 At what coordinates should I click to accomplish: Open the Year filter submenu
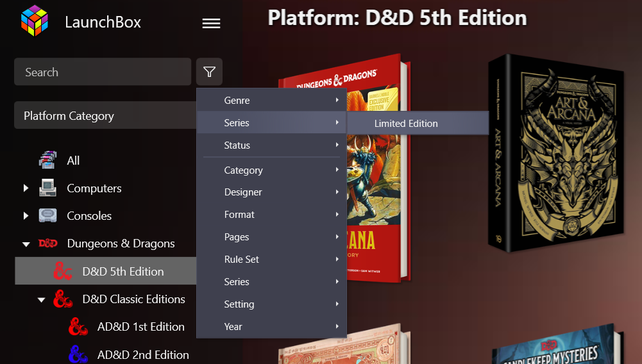pos(271,326)
